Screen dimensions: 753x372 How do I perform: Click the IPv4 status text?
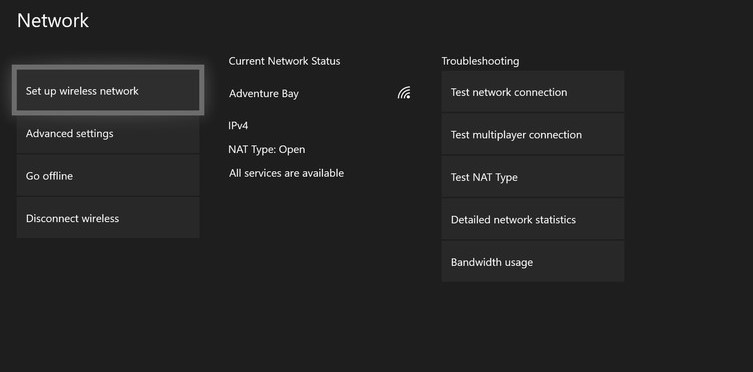[238, 126]
